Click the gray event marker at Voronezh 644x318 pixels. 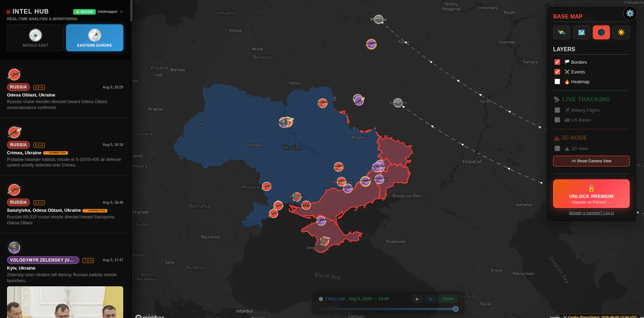pos(398,103)
